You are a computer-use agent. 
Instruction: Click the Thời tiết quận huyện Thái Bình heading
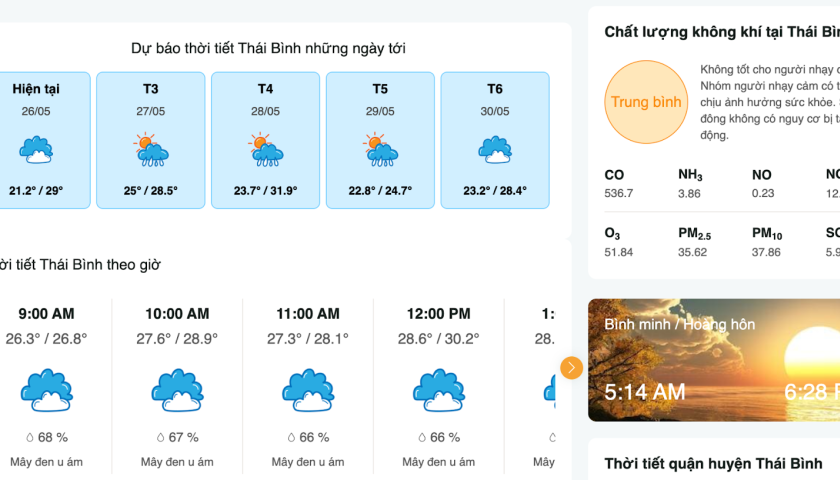(x=713, y=464)
